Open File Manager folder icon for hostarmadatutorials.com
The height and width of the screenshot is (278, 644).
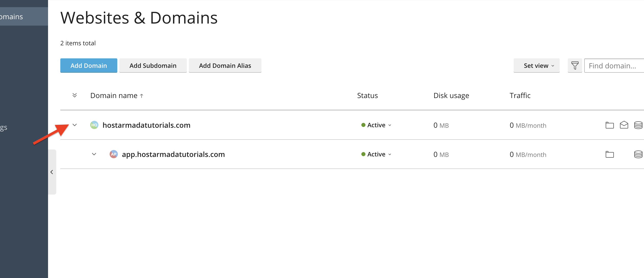(x=609, y=125)
